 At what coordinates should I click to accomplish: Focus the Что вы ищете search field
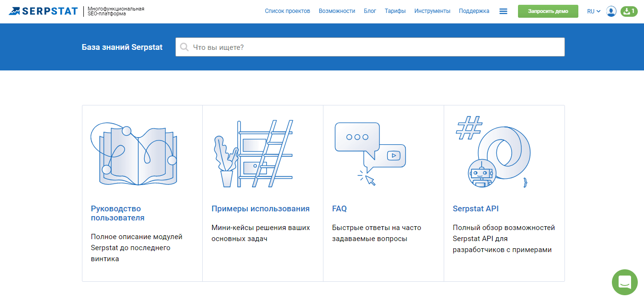pyautogui.click(x=370, y=47)
